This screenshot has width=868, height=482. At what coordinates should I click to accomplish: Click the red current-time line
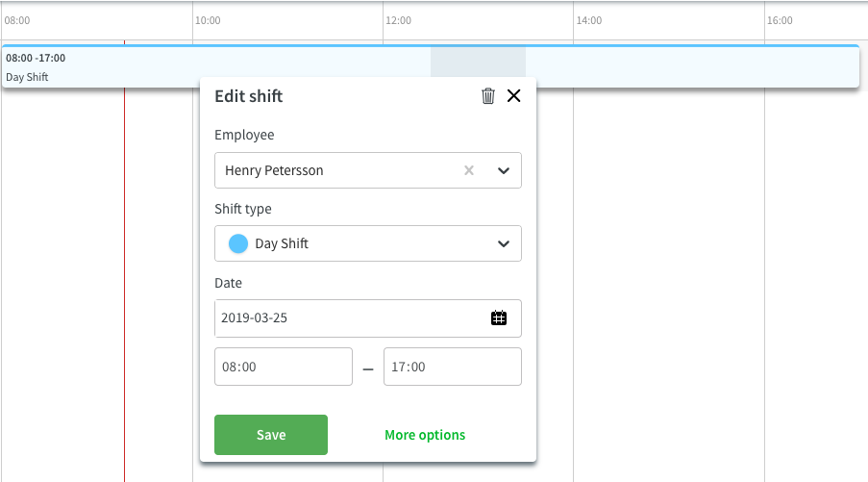coord(125,277)
